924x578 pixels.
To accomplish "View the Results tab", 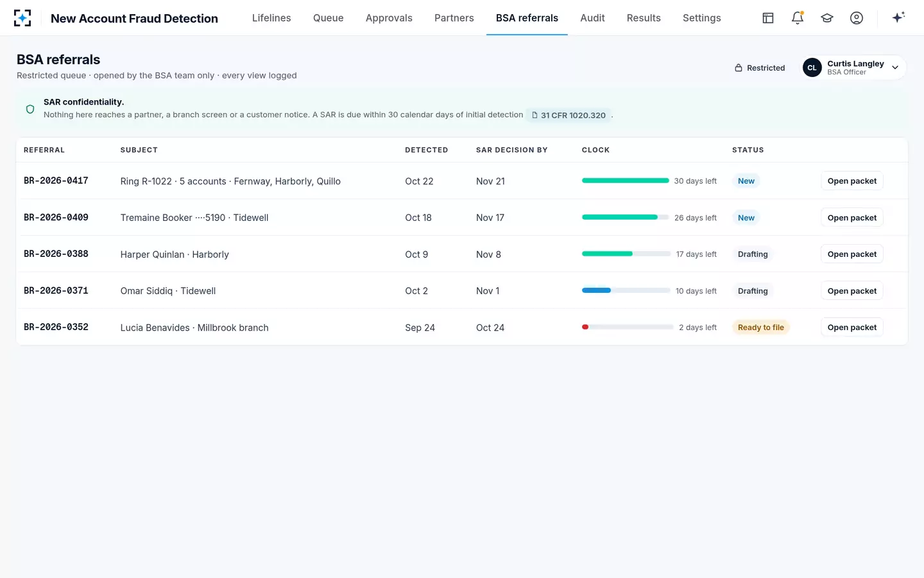I will tap(644, 18).
